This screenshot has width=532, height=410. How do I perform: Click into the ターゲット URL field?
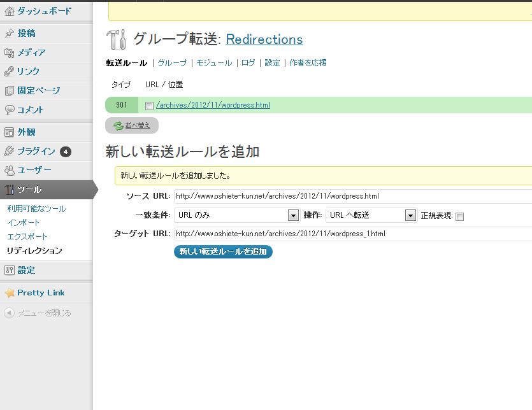coord(353,234)
